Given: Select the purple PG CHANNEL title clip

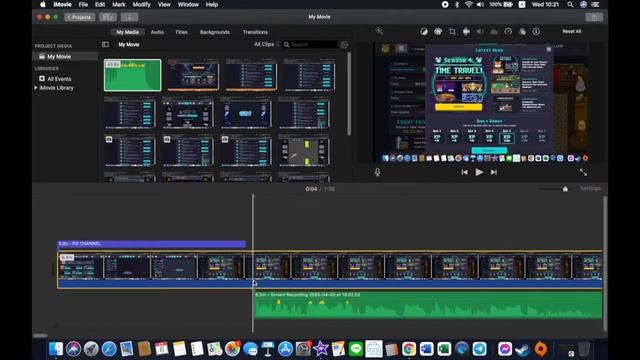Looking at the screenshot, I should point(152,244).
